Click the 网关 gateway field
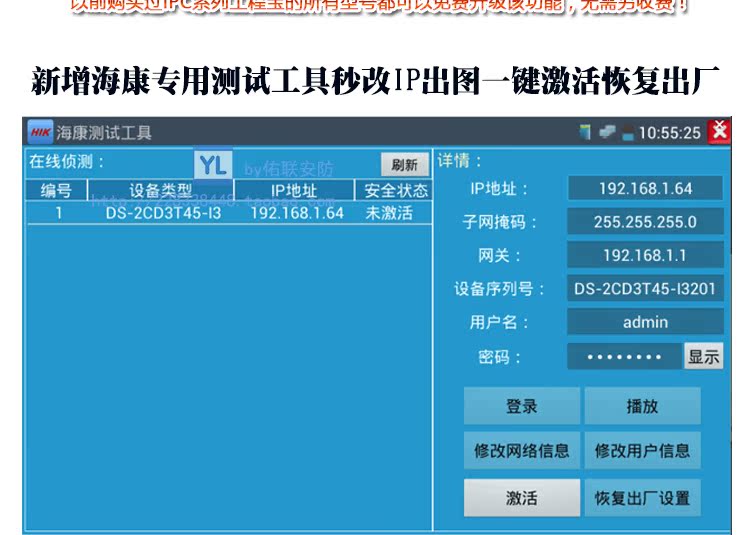The height and width of the screenshot is (535, 750). click(x=645, y=255)
